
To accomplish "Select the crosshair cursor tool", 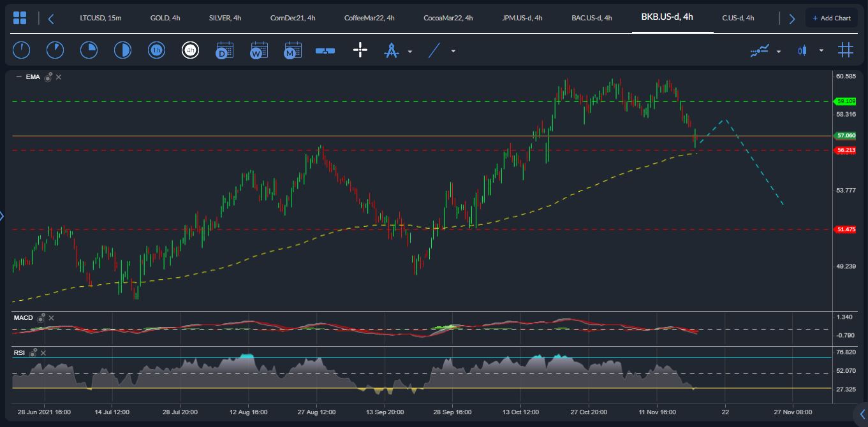I will pyautogui.click(x=360, y=50).
